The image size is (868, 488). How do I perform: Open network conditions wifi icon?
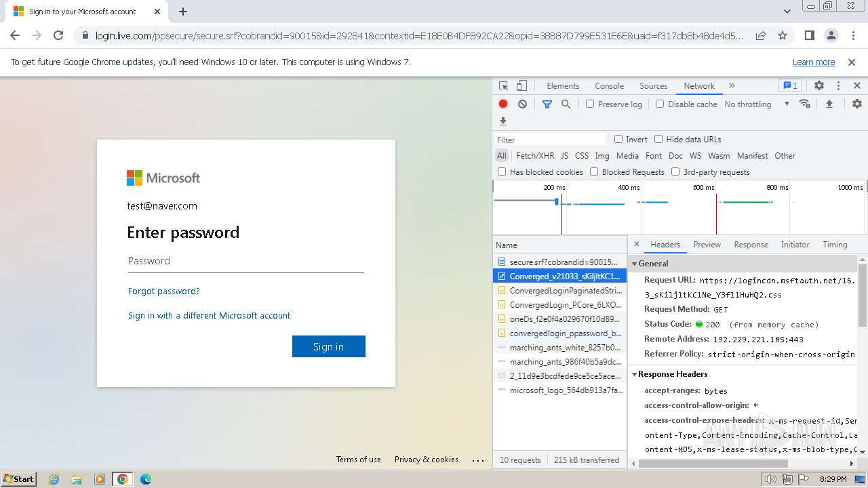click(805, 104)
